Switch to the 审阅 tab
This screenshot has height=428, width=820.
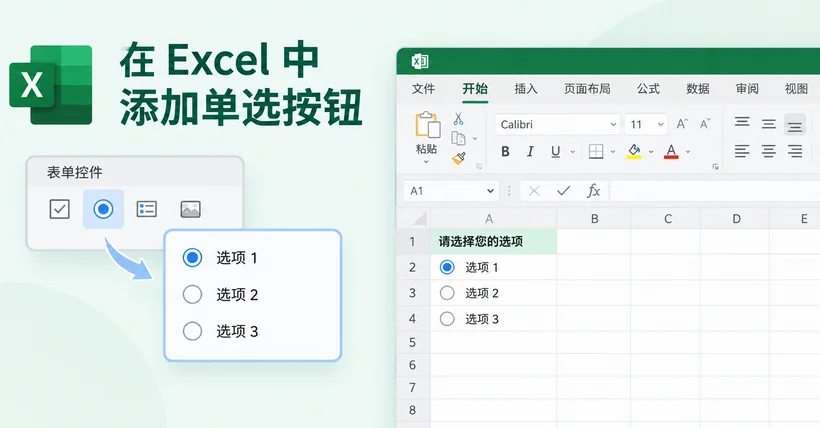(747, 89)
